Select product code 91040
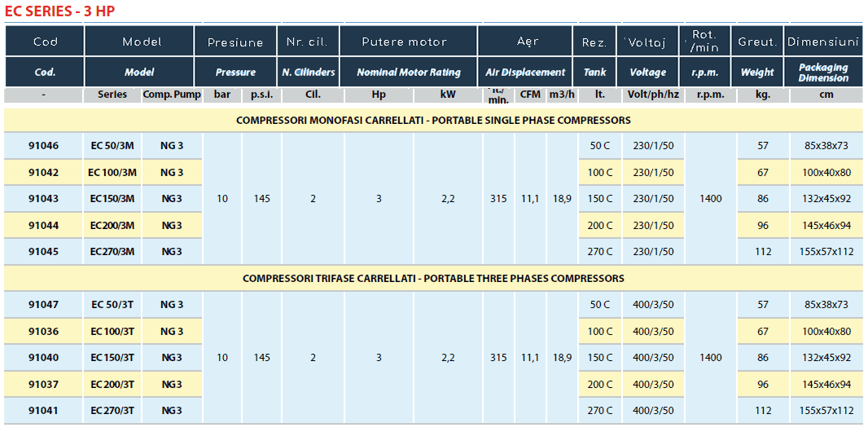868x432 pixels. pos(43,357)
